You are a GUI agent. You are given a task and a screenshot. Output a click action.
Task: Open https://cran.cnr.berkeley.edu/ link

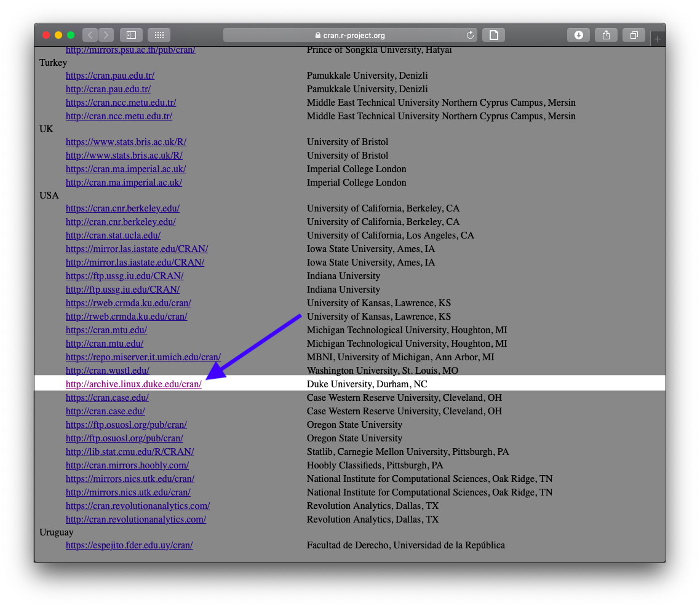pyautogui.click(x=123, y=208)
